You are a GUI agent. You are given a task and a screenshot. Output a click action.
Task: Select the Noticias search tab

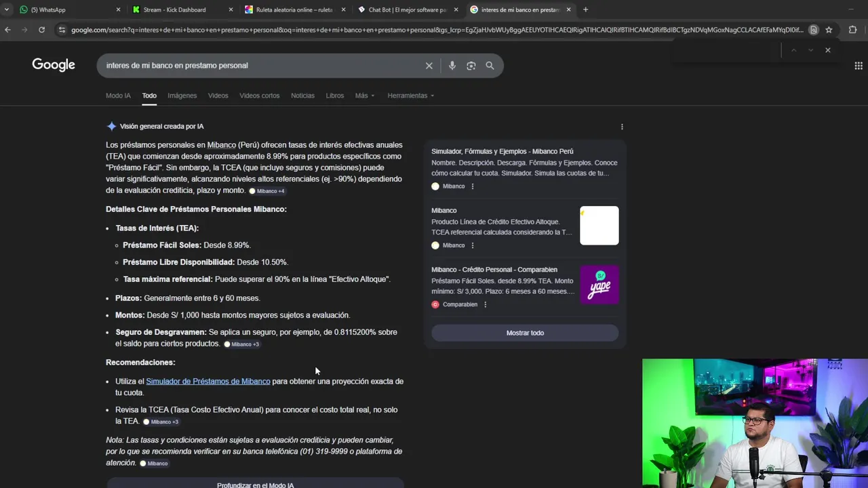tap(302, 96)
